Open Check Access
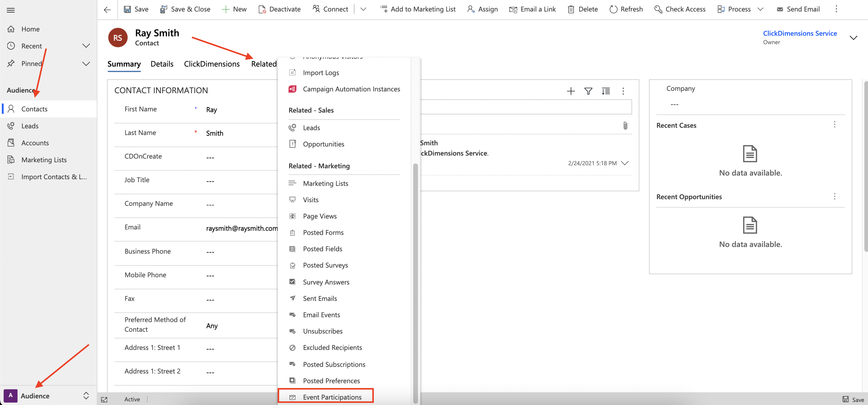This screenshot has width=868, height=405. [x=680, y=9]
